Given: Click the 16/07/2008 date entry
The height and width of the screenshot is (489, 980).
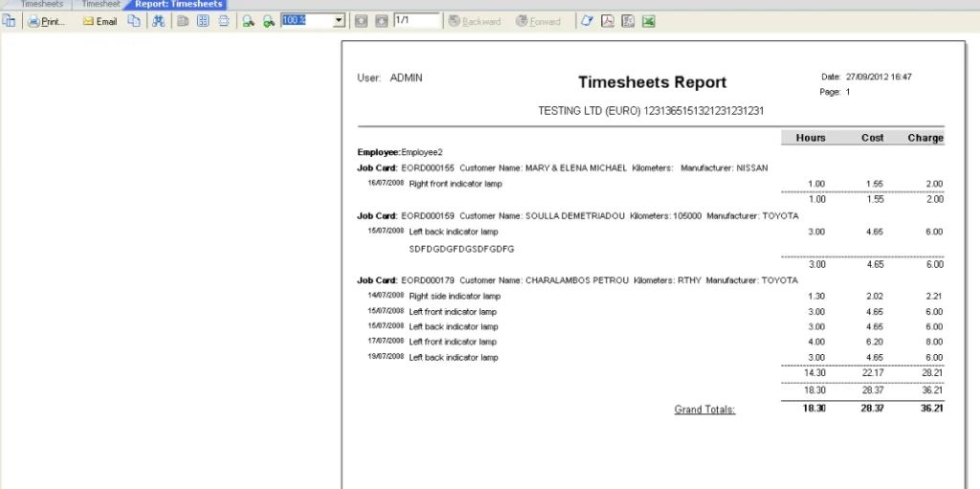Looking at the screenshot, I should click(386, 183).
